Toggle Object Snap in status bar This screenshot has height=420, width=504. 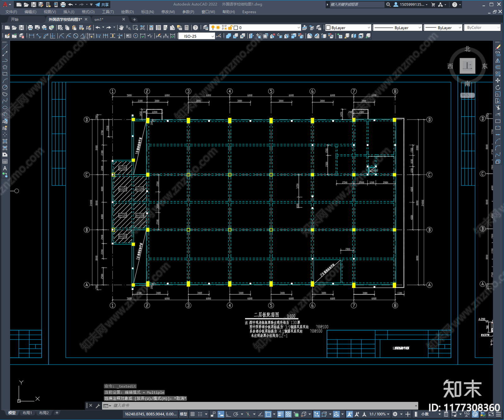click(268, 414)
